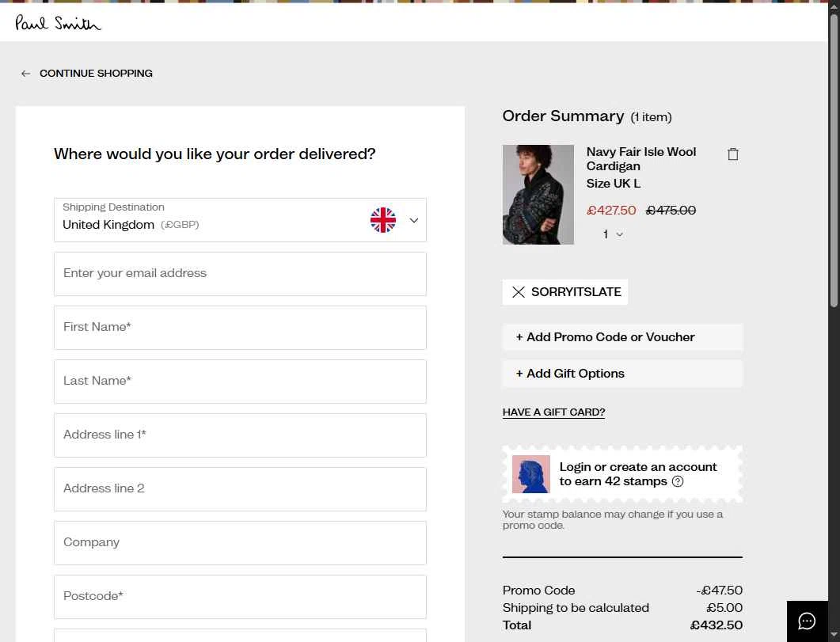
Task: Focus the email address field
Action: (x=240, y=274)
